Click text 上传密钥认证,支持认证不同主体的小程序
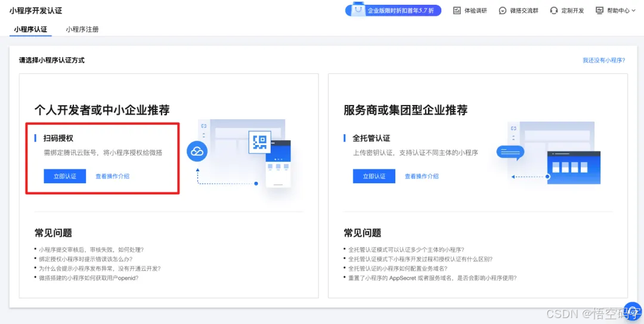The width and height of the screenshot is (644, 324). pyautogui.click(x=415, y=153)
